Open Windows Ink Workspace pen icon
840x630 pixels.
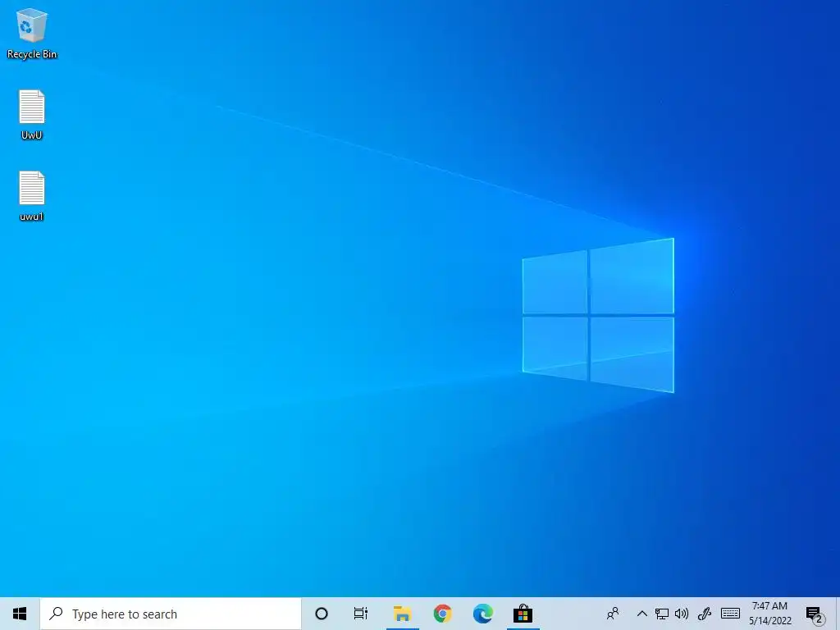(x=705, y=614)
